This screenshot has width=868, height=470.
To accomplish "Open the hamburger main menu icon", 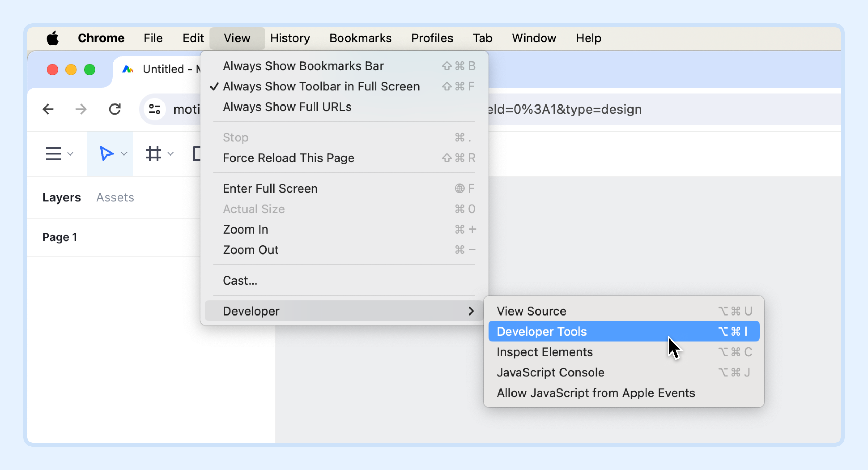I will click(x=53, y=153).
